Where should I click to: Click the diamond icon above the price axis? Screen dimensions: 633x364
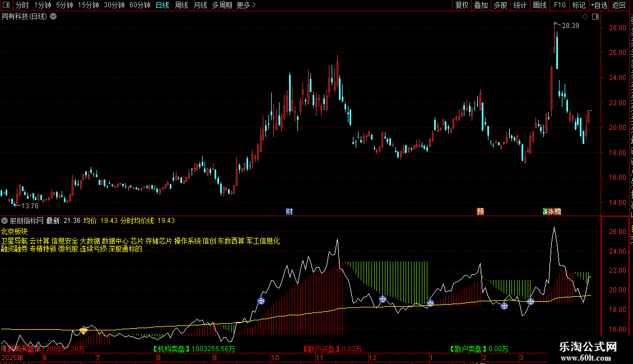tap(585, 17)
